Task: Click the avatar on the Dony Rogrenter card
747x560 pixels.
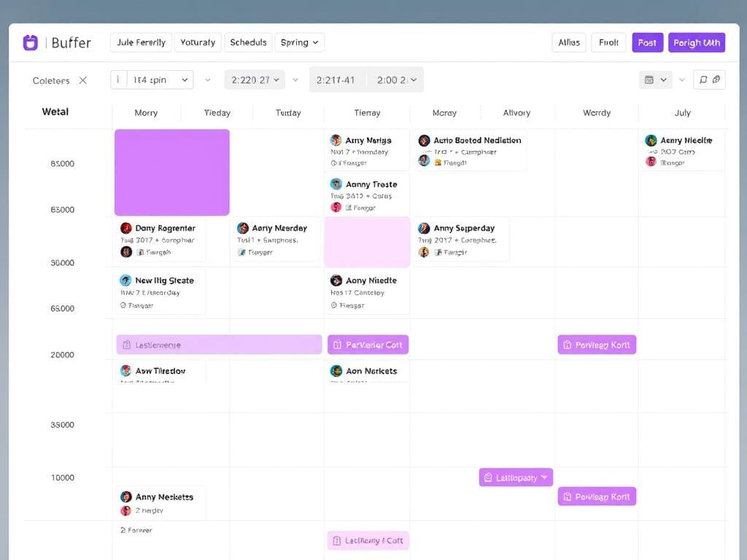Action: tap(125, 228)
